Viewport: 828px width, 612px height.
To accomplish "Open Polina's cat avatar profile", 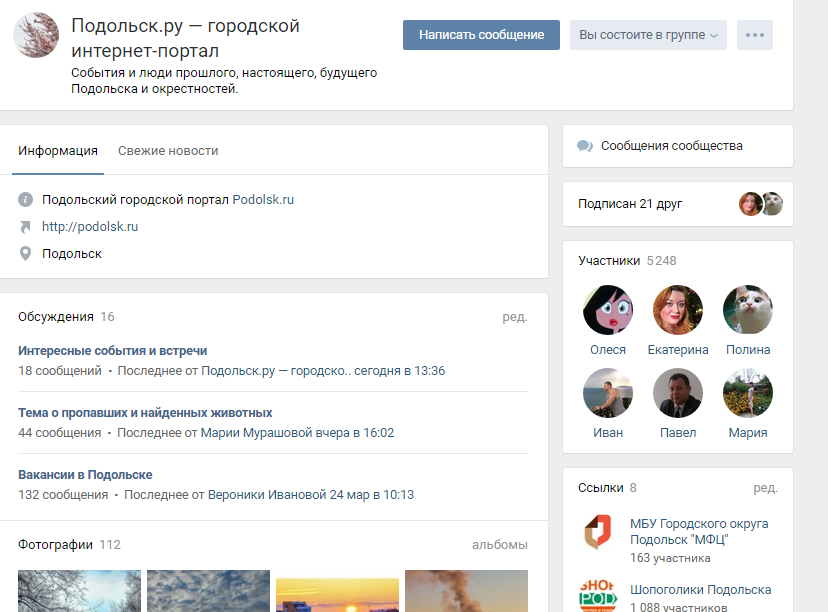I will pyautogui.click(x=748, y=310).
